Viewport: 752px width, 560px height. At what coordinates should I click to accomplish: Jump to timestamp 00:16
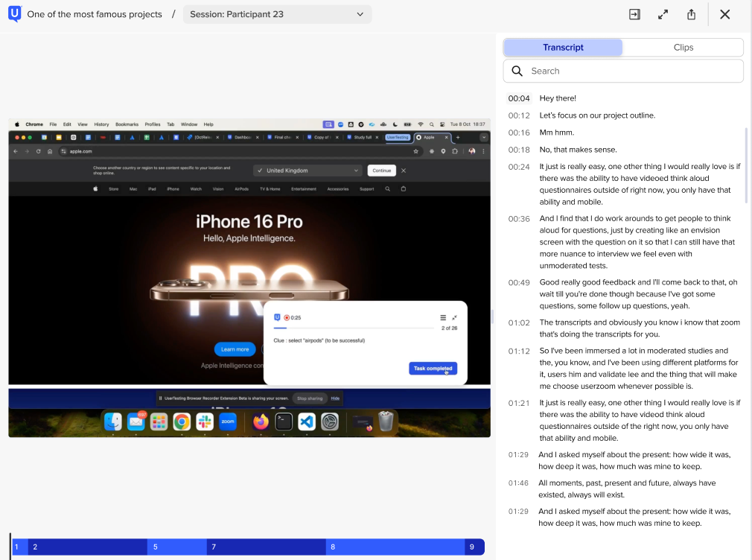pyautogui.click(x=519, y=133)
